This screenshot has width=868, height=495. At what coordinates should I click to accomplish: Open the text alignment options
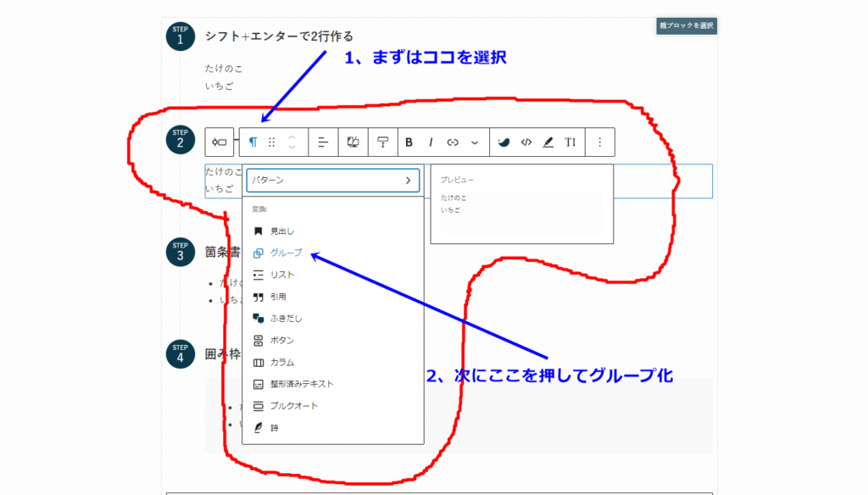(323, 142)
